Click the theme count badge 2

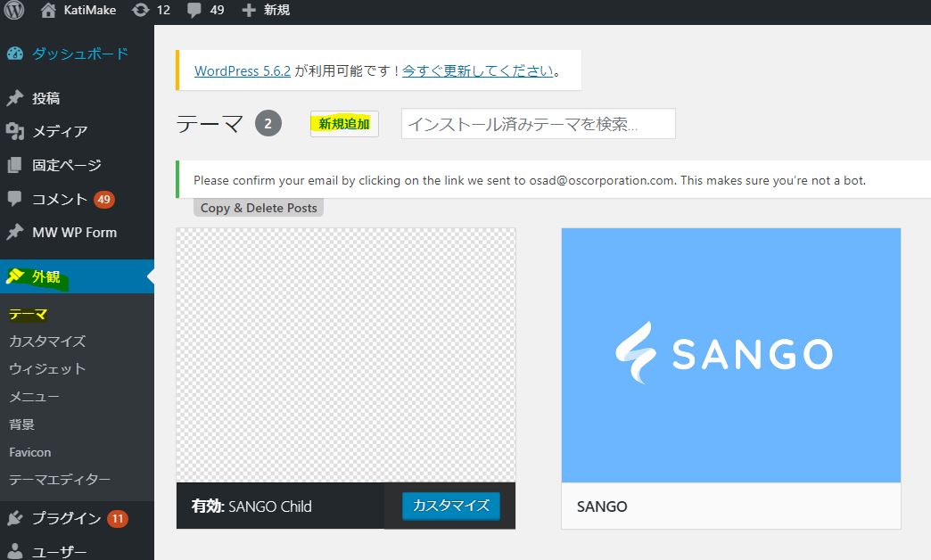[268, 124]
